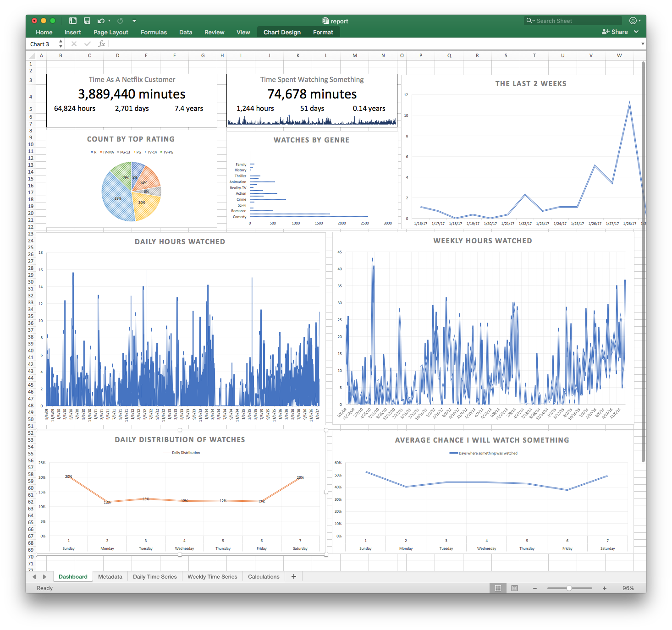Select the column J header
Screen dimensions: 672x630
click(x=270, y=55)
